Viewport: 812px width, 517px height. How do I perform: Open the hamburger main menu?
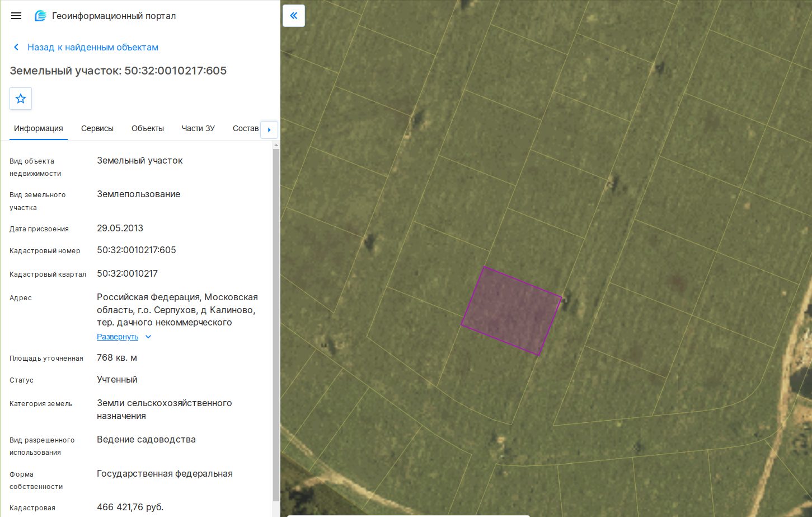point(16,16)
